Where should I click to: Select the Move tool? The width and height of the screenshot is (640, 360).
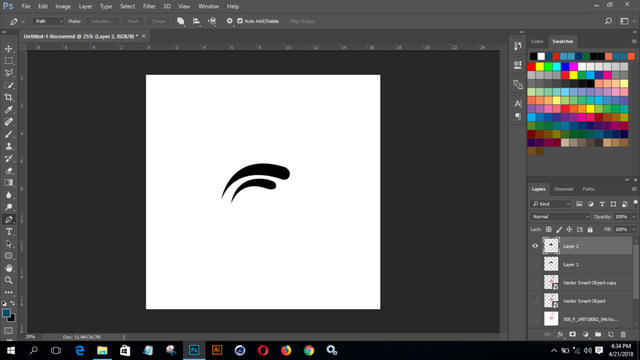pos(9,49)
